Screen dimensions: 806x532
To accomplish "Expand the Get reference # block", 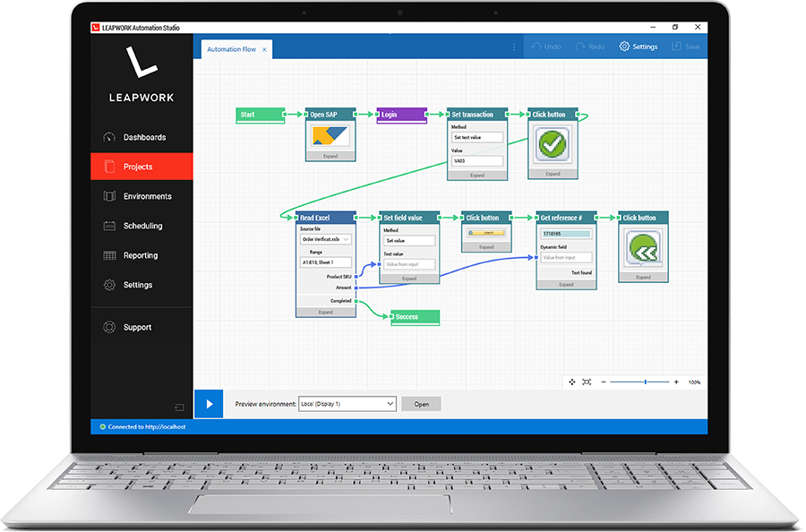I will [x=566, y=285].
